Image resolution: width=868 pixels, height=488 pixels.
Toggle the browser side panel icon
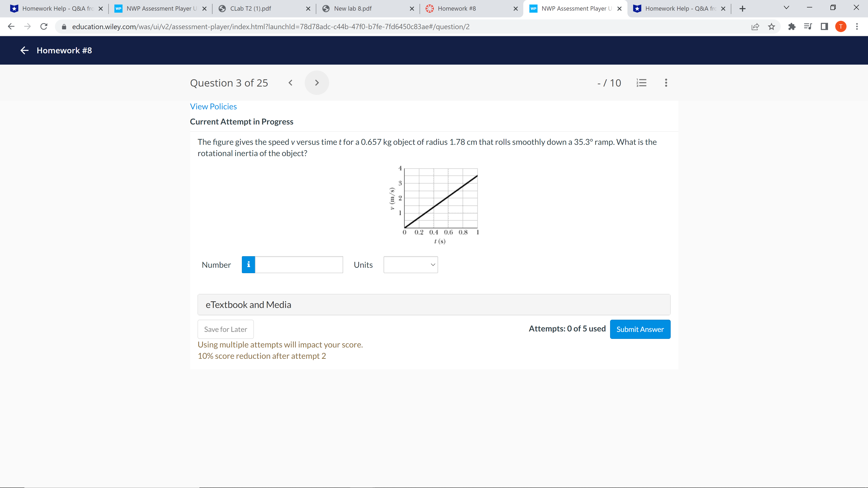pos(824,27)
